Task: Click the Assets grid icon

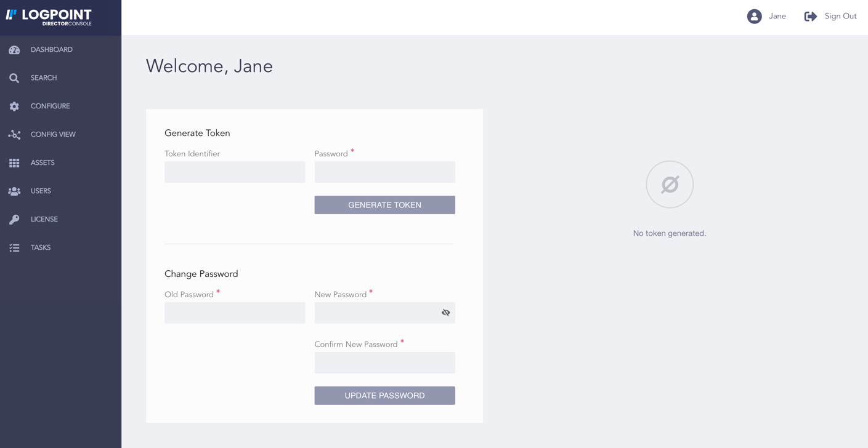Action: (x=14, y=163)
